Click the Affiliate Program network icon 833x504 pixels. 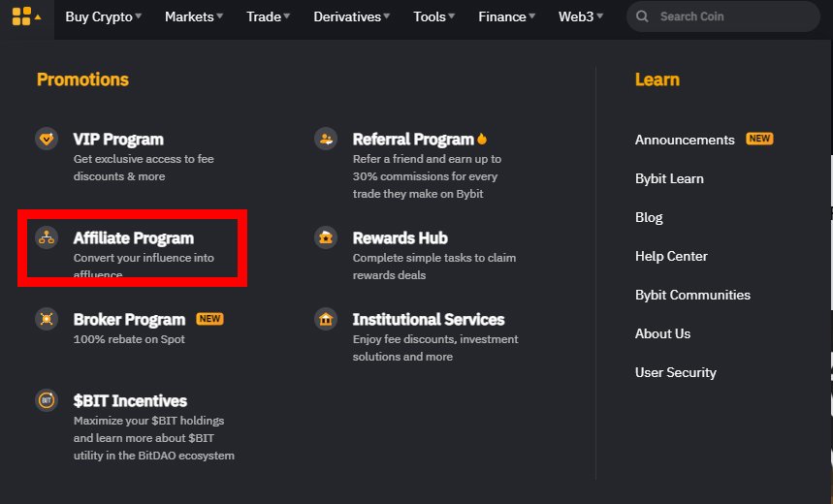pos(47,237)
